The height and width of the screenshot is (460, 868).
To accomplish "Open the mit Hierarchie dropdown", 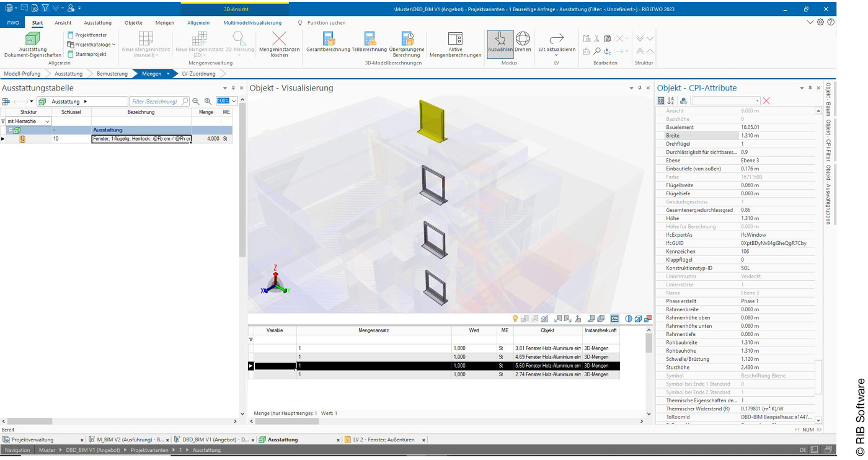I will click(x=46, y=122).
